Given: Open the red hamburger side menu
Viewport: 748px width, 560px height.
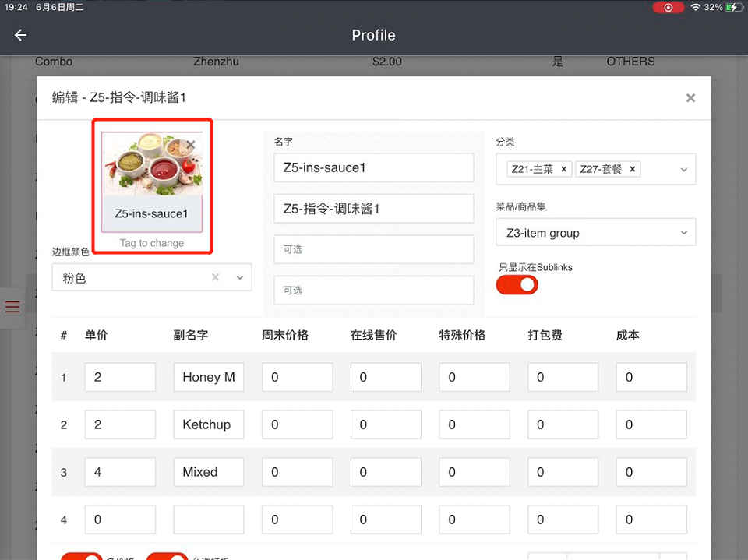Looking at the screenshot, I should (x=12, y=307).
